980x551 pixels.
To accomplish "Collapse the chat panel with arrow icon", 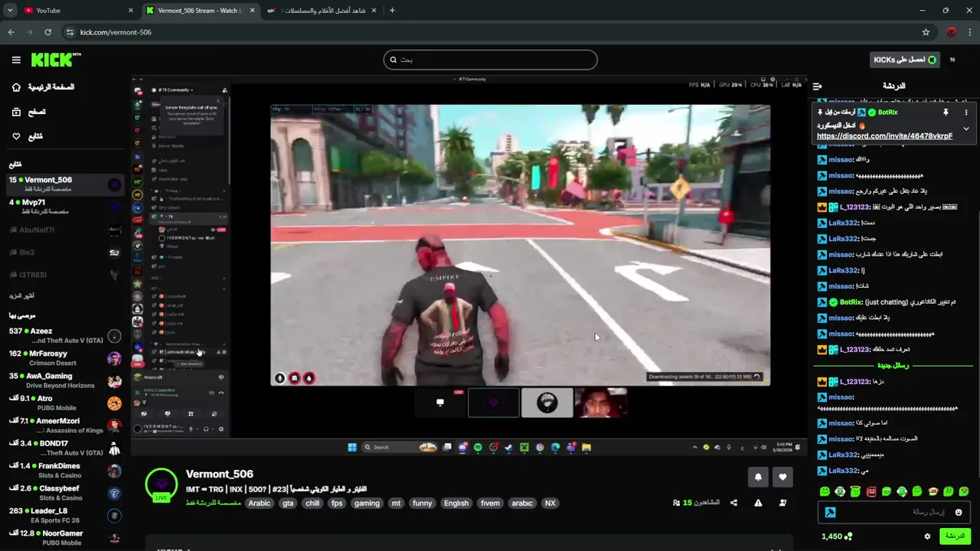I will click(x=818, y=86).
